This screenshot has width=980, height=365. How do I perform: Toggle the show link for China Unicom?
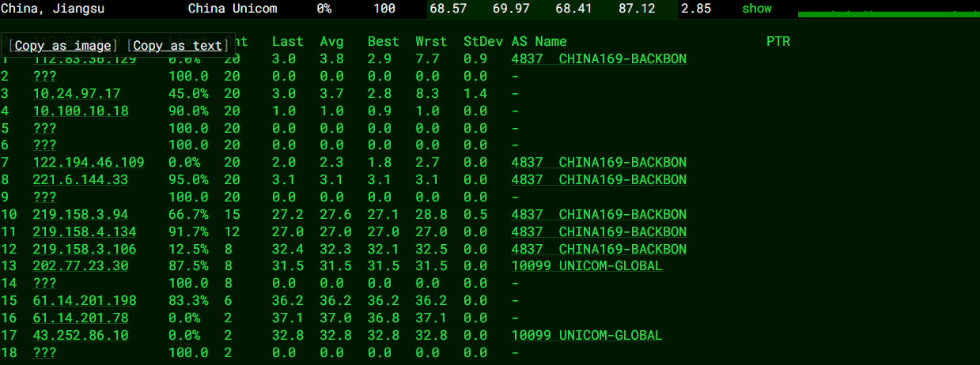pos(756,9)
